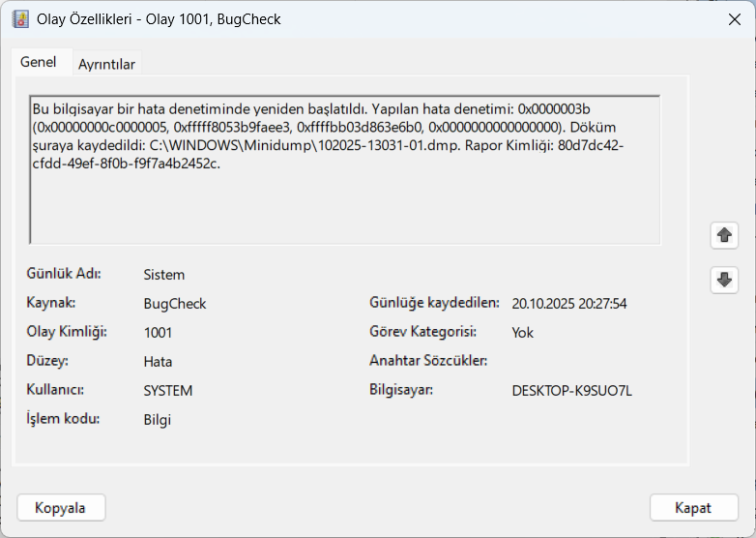The height and width of the screenshot is (538, 756).
Task: Click the Günlüğe kaydedilen label
Action: point(434,303)
